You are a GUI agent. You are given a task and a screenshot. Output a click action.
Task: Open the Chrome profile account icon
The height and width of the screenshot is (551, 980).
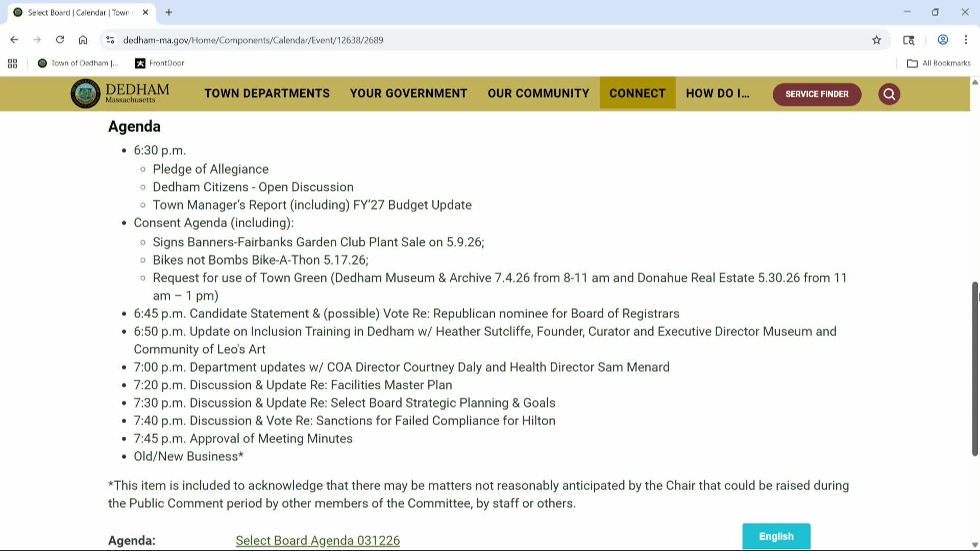pyautogui.click(x=942, y=39)
